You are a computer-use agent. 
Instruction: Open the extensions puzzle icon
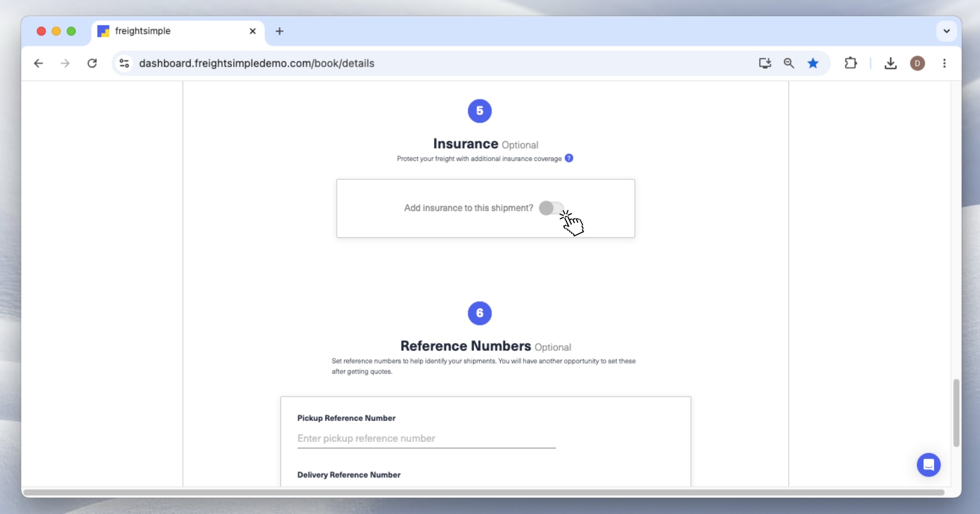pos(851,63)
